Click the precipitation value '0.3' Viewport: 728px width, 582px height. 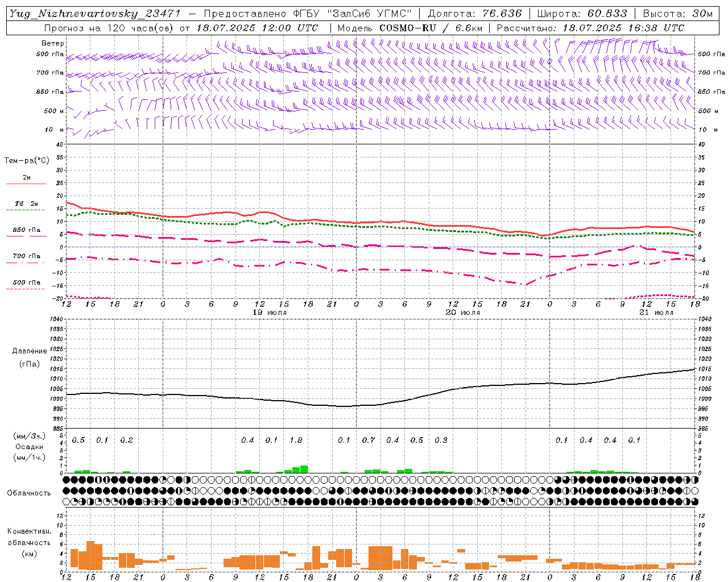[441, 440]
